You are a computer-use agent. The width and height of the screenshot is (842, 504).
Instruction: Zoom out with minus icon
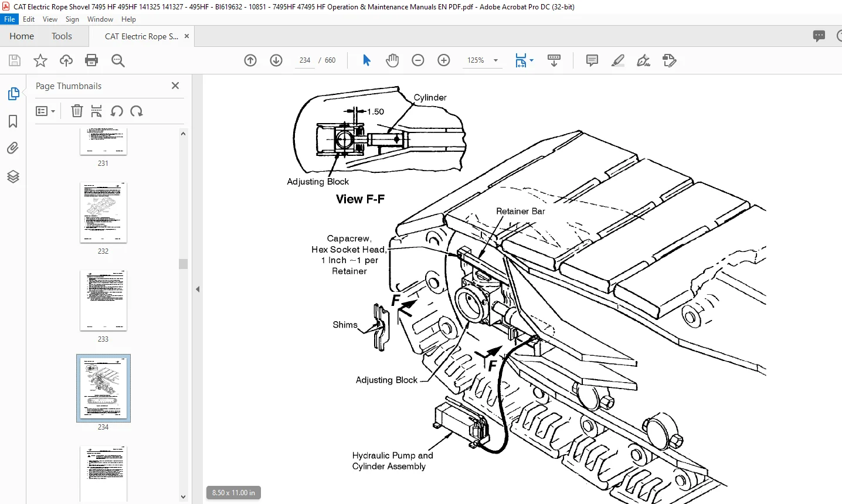click(x=418, y=60)
